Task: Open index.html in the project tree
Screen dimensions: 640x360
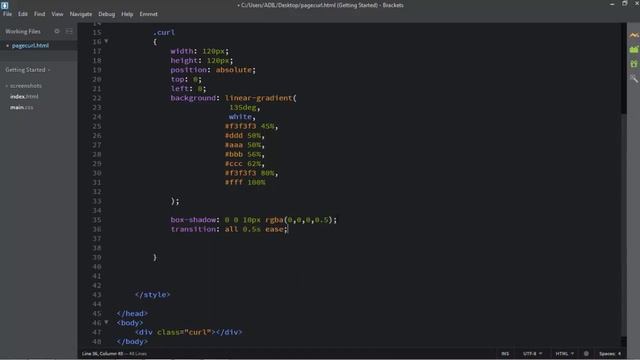Action: (x=24, y=97)
